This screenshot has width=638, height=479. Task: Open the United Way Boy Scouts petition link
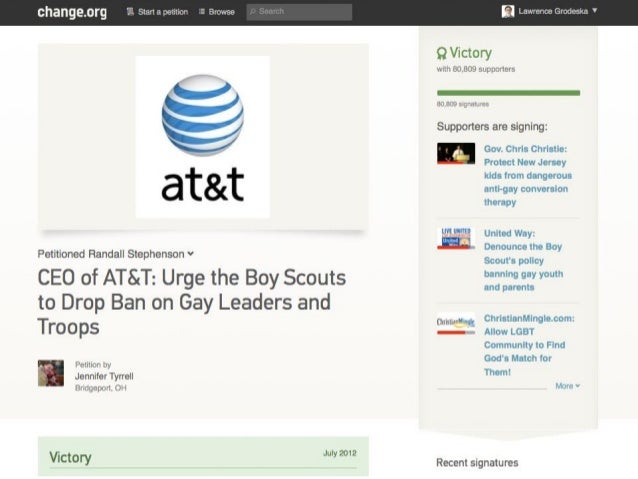tap(524, 260)
